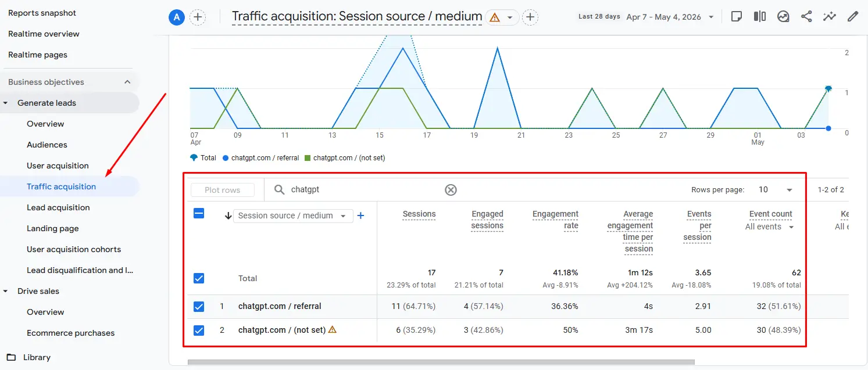Open Realtime pages
Image resolution: width=868 pixels, height=370 pixels.
(x=38, y=55)
